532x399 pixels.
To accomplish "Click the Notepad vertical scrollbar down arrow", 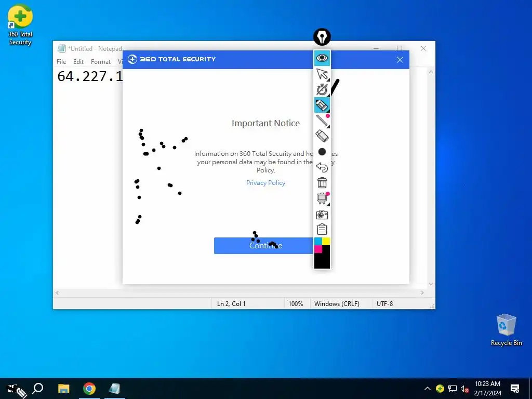I will (x=431, y=284).
